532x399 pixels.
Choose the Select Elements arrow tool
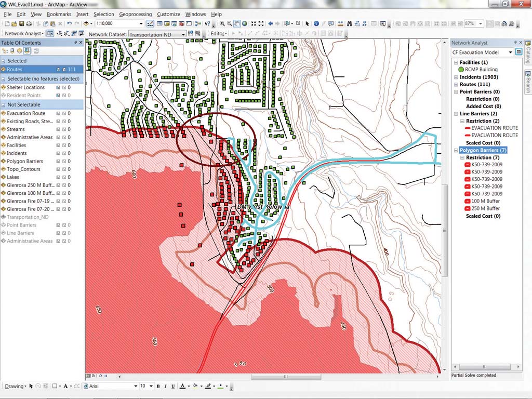[x=307, y=24]
